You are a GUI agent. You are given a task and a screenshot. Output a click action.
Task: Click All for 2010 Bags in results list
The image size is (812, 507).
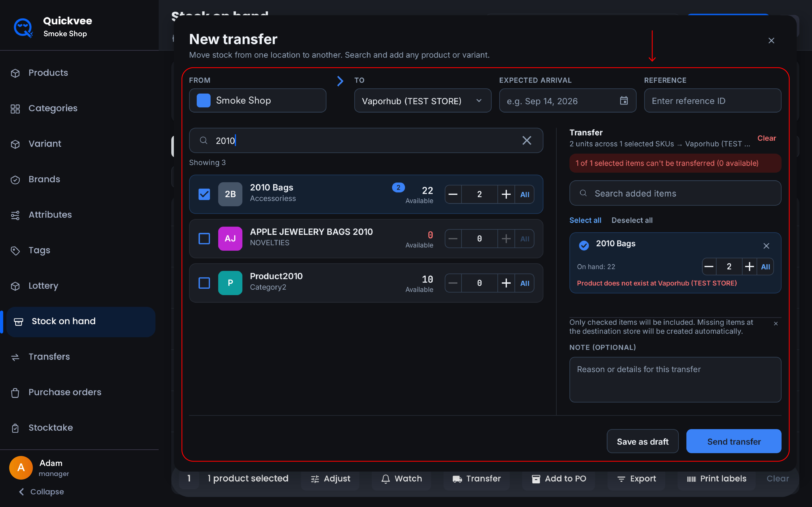coord(525,195)
